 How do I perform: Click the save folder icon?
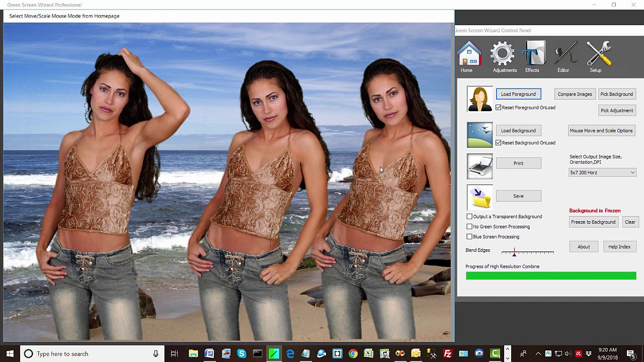point(479,197)
